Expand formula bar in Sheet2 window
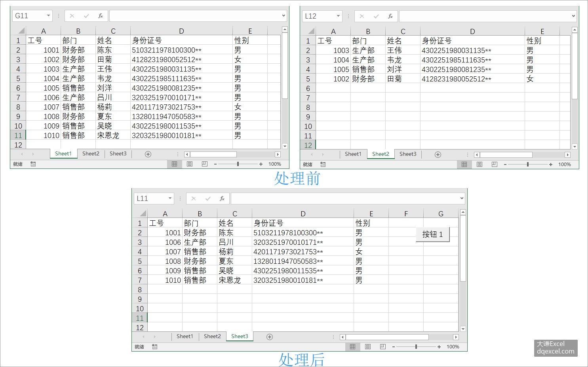The image size is (588, 367). (573, 16)
